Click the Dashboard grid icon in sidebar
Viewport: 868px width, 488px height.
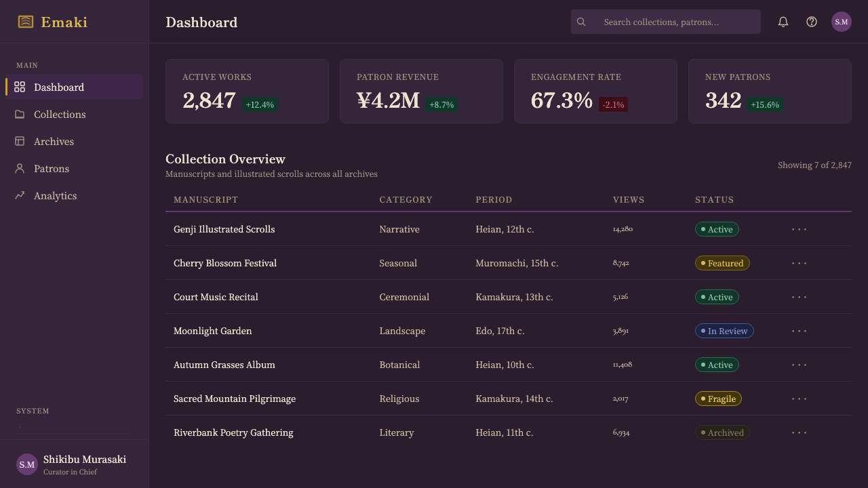coord(20,87)
